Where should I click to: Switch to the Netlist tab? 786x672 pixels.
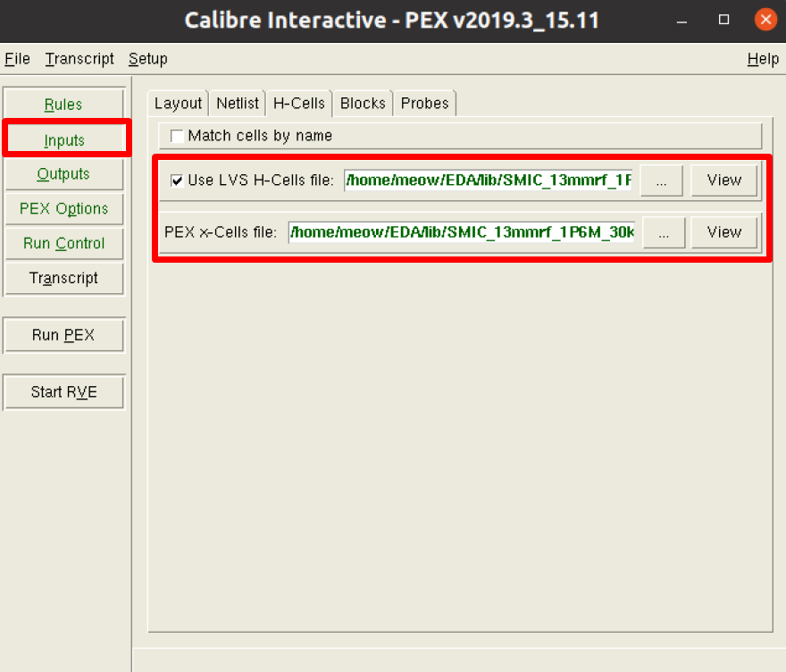click(x=238, y=104)
